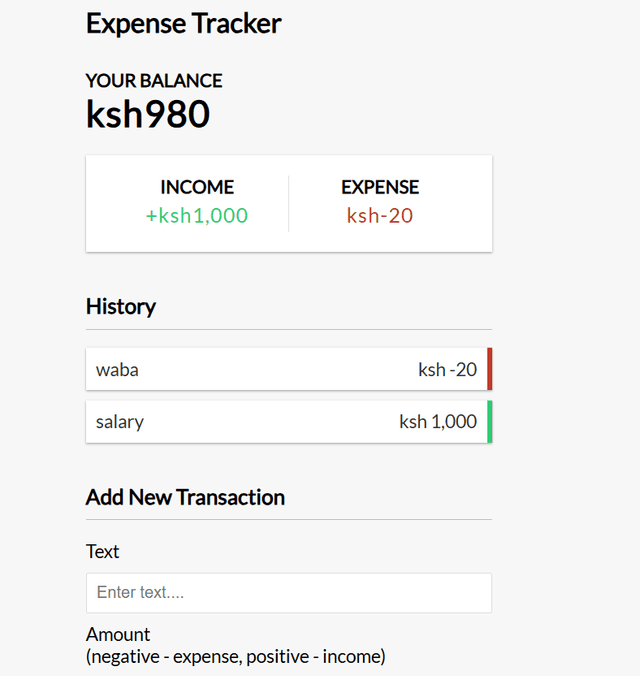Screen dimensions: 640x676
Task: Click the Expense Tracker heading
Action: coord(184,24)
